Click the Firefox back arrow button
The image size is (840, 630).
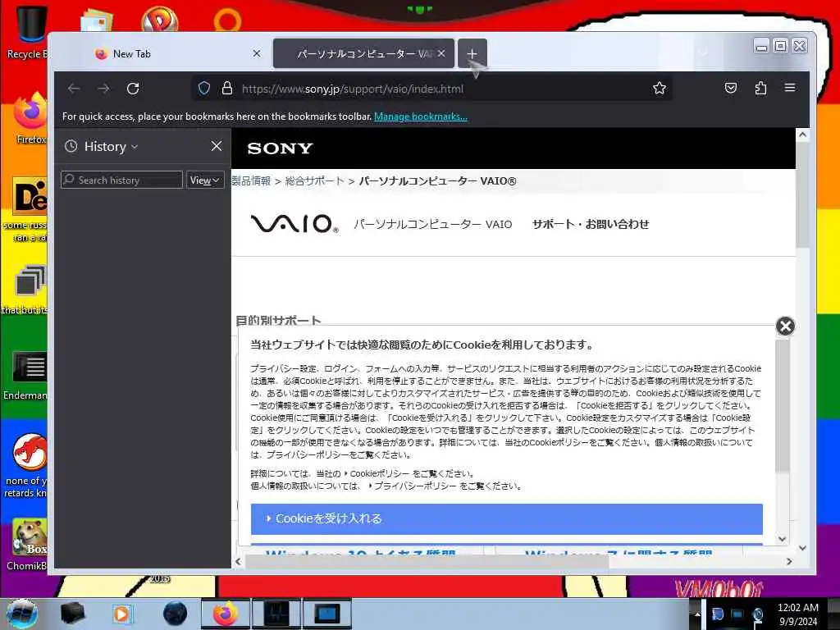(74, 89)
